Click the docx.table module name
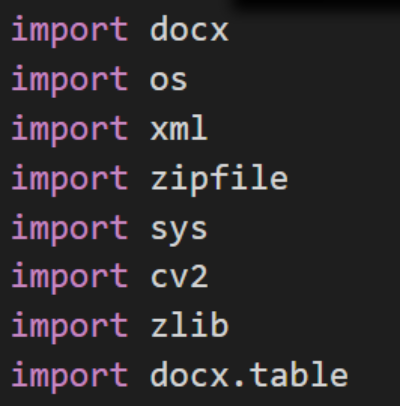 point(249,374)
